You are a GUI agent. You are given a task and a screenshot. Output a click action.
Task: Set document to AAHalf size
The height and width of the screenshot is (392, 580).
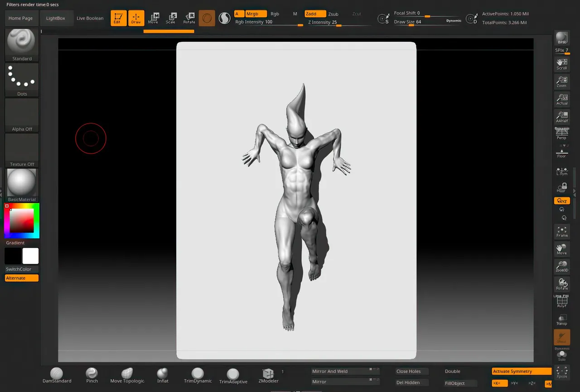pyautogui.click(x=562, y=117)
